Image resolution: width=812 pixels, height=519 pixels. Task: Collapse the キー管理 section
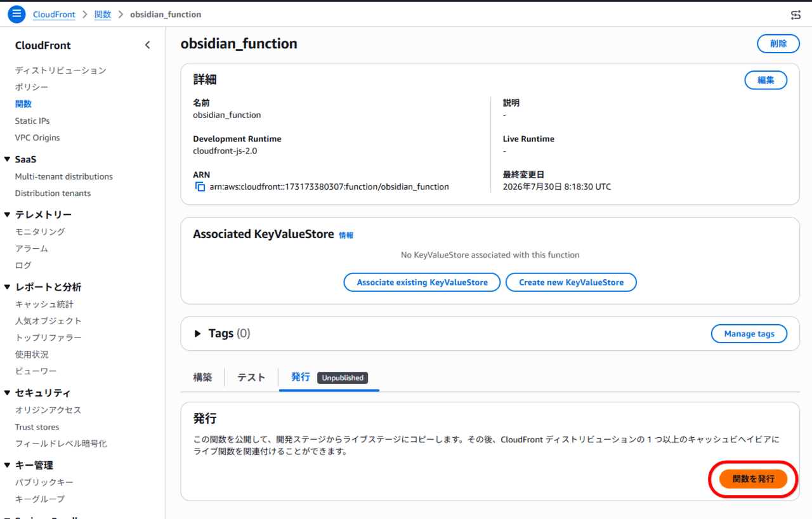coord(7,465)
